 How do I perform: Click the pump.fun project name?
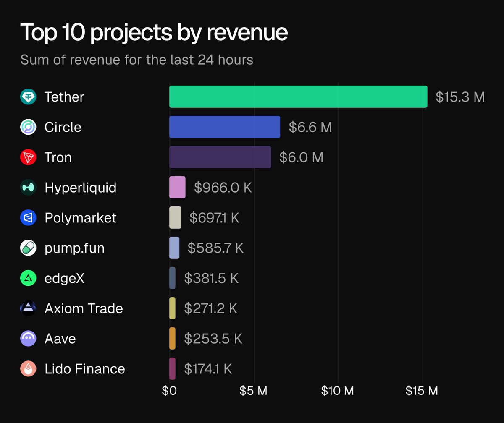point(74,248)
